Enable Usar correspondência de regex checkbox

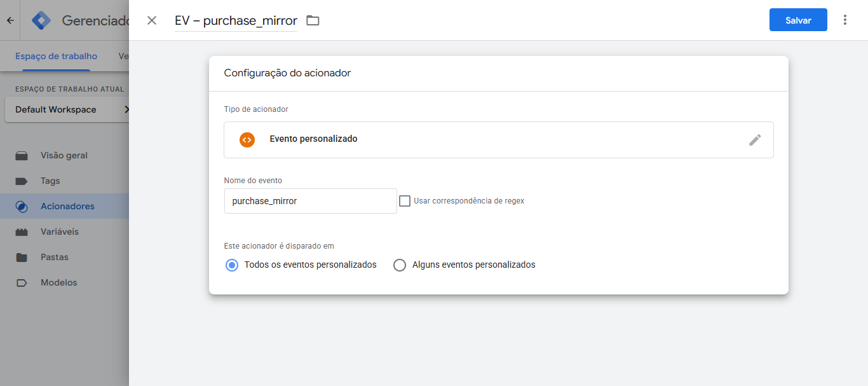point(405,201)
